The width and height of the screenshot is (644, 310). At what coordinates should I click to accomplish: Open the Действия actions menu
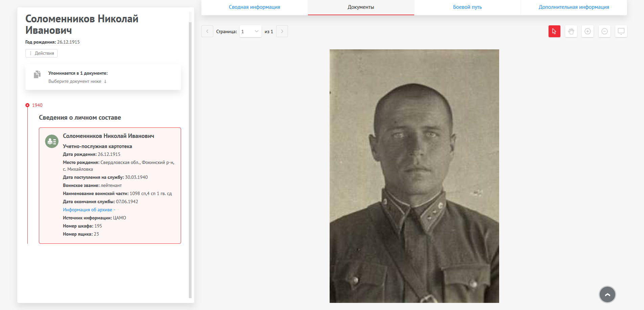41,53
